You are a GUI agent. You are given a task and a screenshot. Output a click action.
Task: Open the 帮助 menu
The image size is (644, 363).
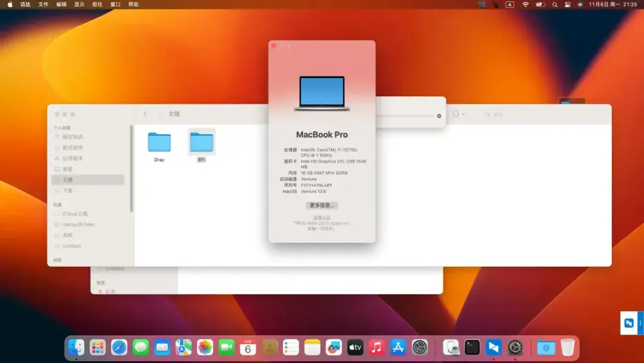pos(133,4)
